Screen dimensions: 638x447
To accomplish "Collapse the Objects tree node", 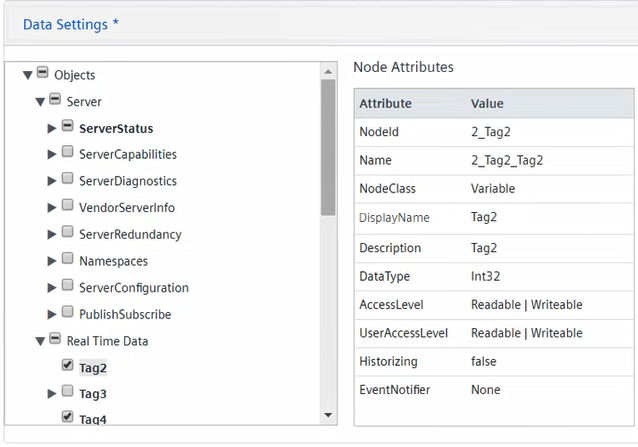I will 27,74.
